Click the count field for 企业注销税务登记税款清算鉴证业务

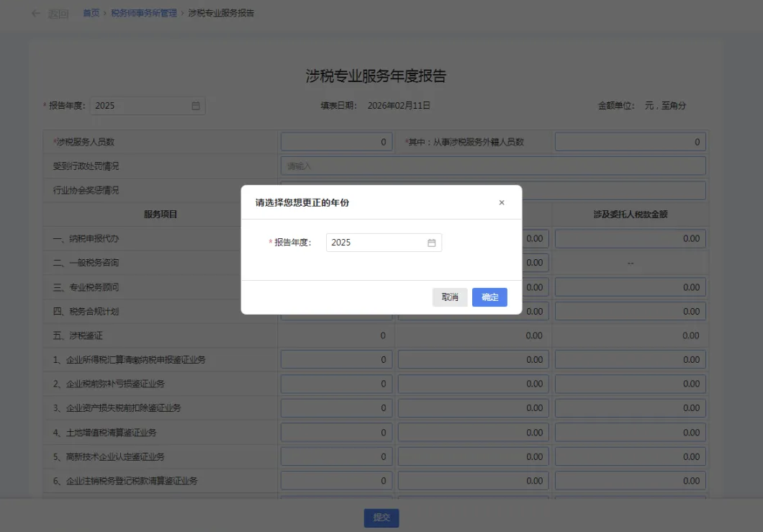coord(336,480)
